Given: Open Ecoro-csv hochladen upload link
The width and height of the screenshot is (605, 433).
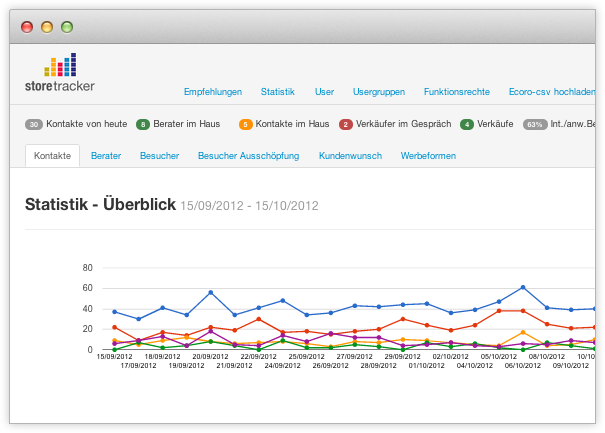Looking at the screenshot, I should coord(551,91).
